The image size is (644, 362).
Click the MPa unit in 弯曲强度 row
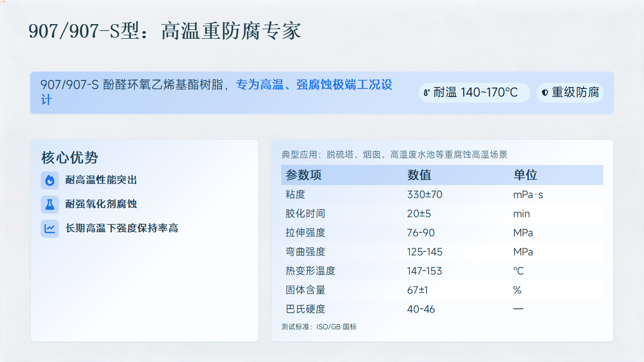click(523, 252)
